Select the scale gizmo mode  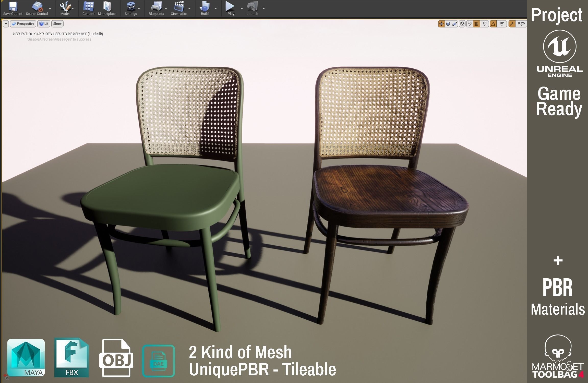(455, 24)
